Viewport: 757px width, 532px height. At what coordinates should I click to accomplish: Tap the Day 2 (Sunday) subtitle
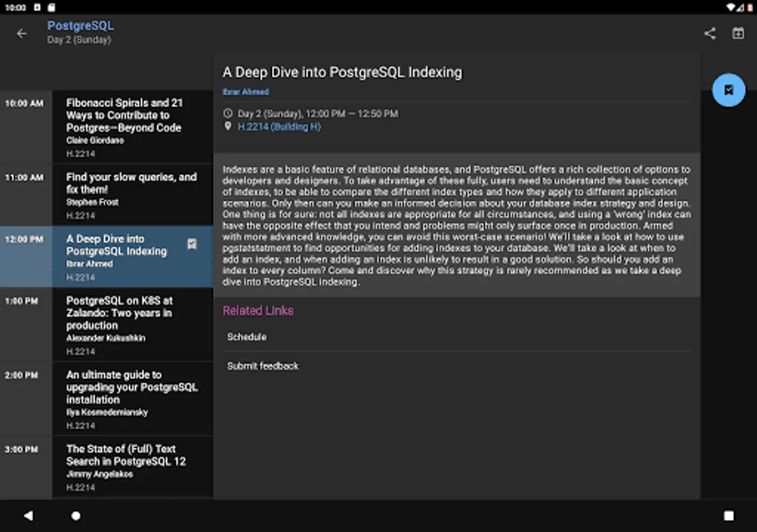(79, 40)
